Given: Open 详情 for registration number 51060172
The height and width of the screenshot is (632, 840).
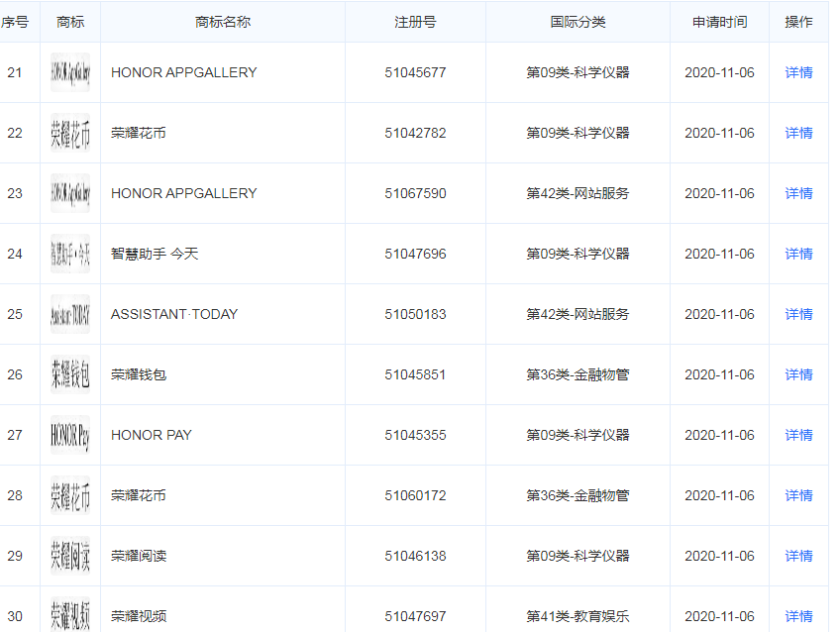Looking at the screenshot, I should [798, 495].
